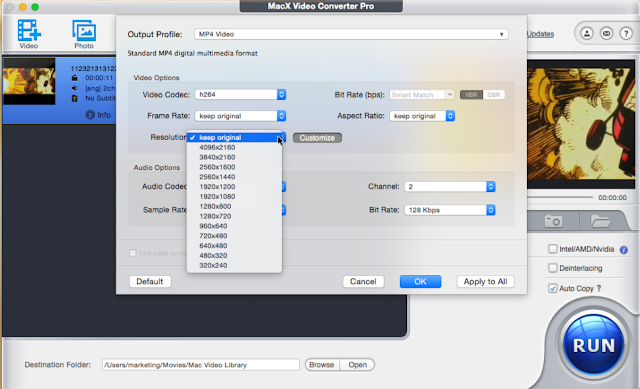
Task: Toggle the two pass encoding checkbox
Action: point(133,253)
